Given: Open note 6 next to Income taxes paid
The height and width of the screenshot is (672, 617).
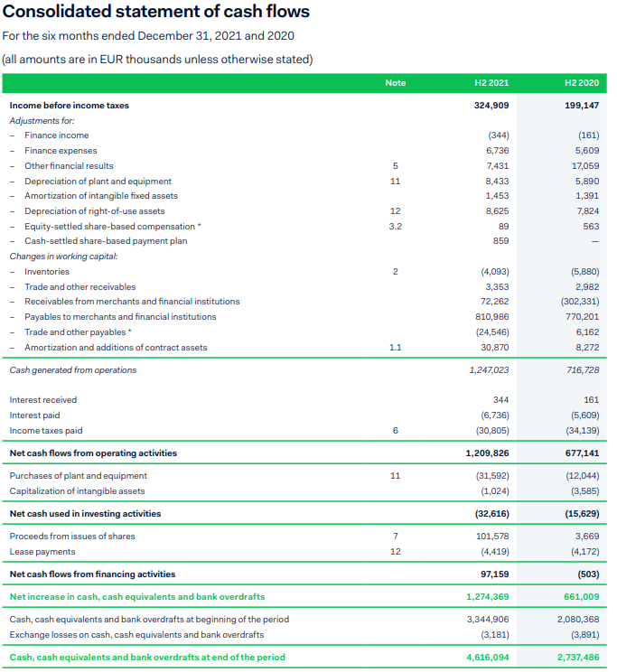Looking at the screenshot, I should (395, 431).
